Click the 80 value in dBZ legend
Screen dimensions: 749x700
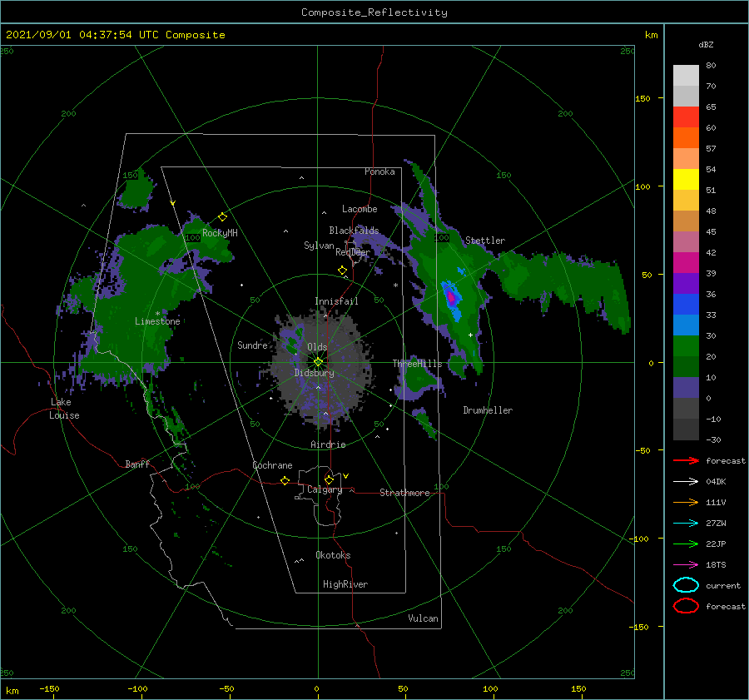tap(711, 66)
